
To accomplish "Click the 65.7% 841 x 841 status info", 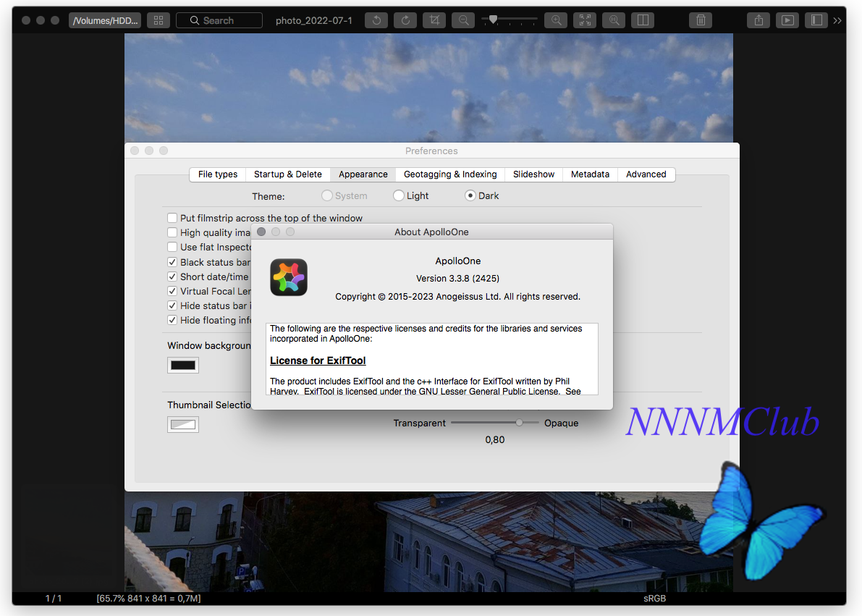I will [x=148, y=599].
